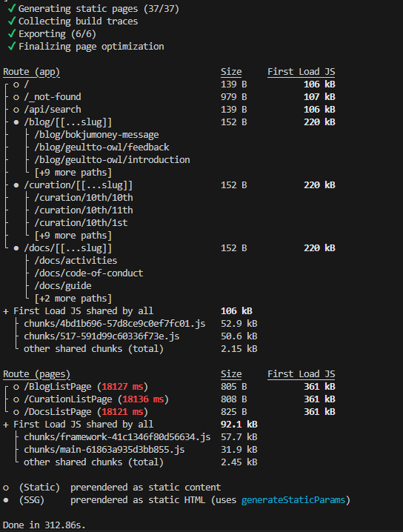Screen dimensions: 403x532
Task: Click the /_not-found route row
Action: [x=53, y=97]
